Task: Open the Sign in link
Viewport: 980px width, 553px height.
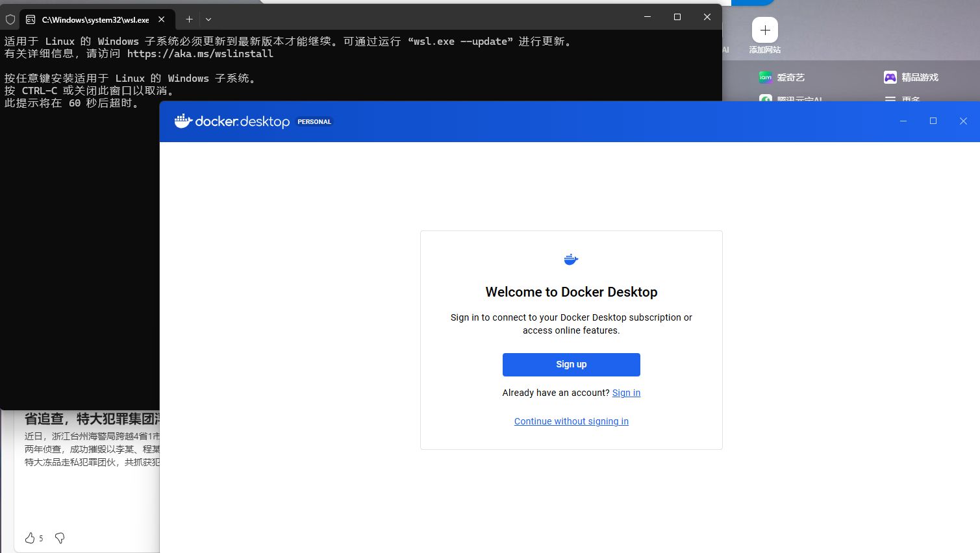Action: click(626, 393)
